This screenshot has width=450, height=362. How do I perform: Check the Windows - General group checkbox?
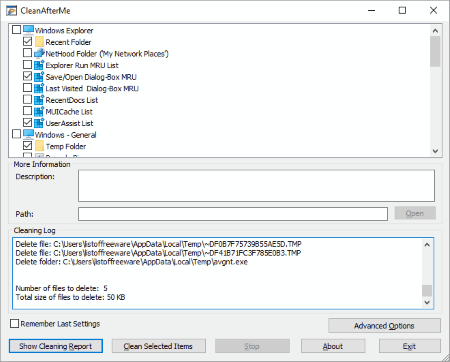pos(16,134)
